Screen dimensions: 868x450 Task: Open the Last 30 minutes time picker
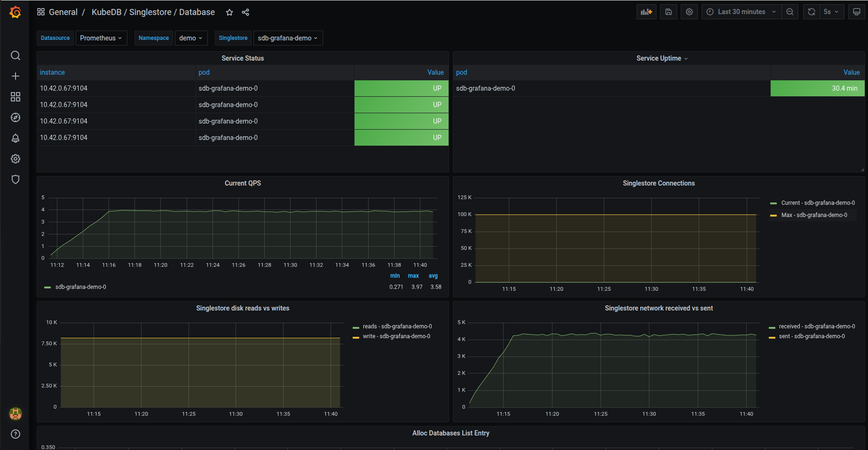(x=742, y=12)
